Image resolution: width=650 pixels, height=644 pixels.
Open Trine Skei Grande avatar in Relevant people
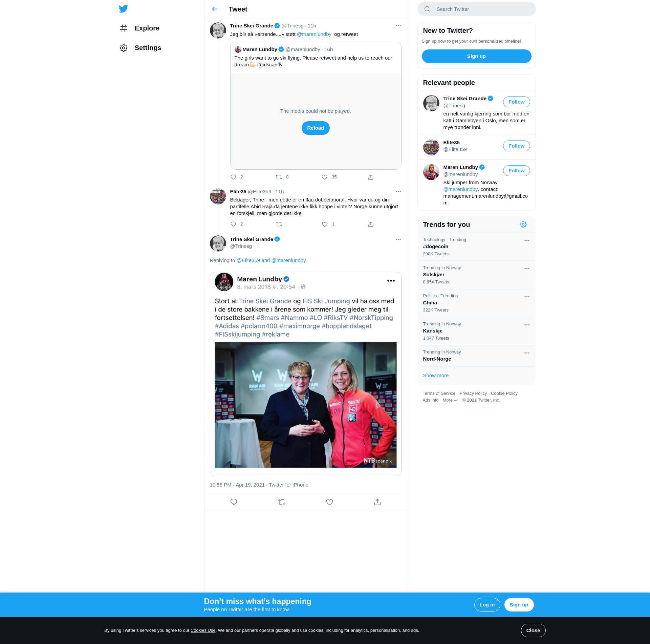point(431,103)
